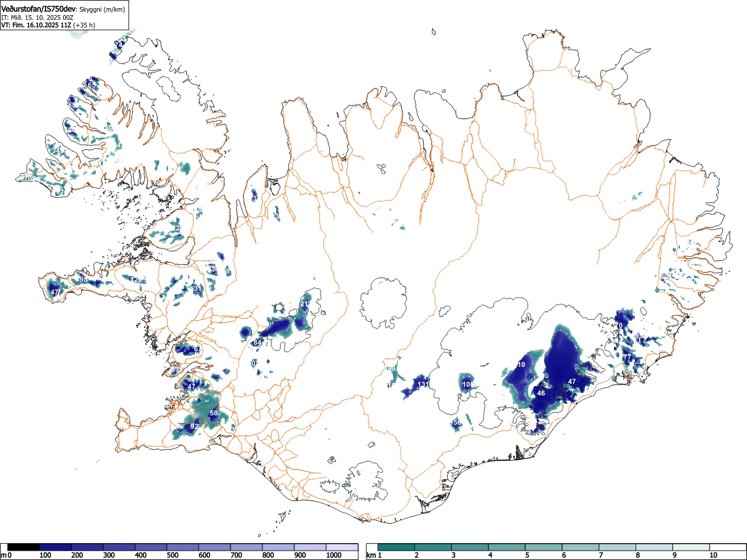Image resolution: width=747 pixels, height=560 pixels.
Task: Select the 'VT: Fim. 16.10.2025 11Z' line
Action: click(x=36, y=25)
